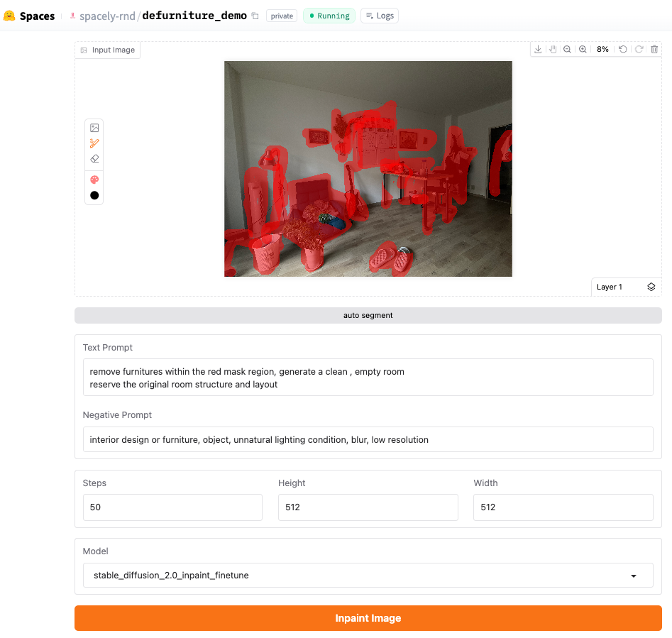672x638 pixels.
Task: Undo the last mask stroke
Action: coord(623,49)
